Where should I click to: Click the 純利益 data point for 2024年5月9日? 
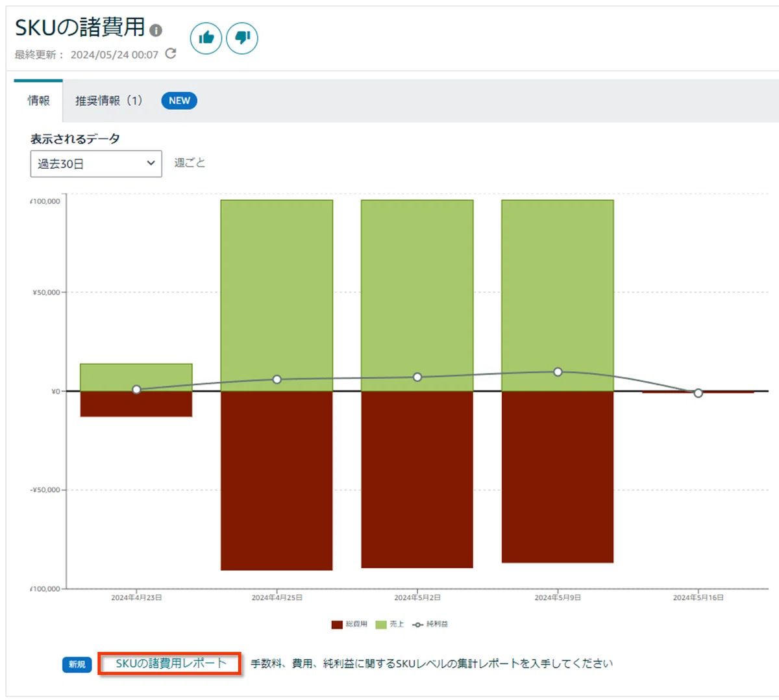[x=558, y=372]
